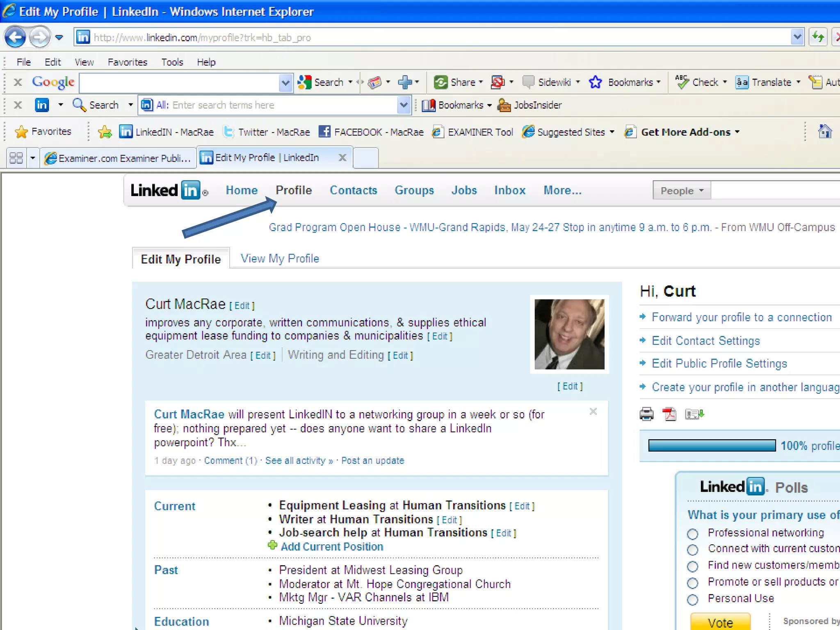Click the PDF export icon
The height and width of the screenshot is (630, 840).
tap(669, 414)
